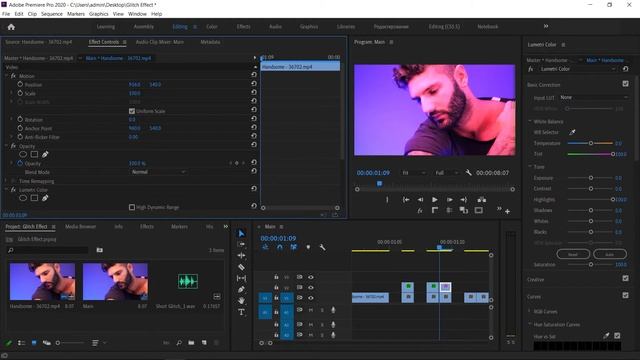This screenshot has height=360, width=640.
Task: Open the Input LUT dropdown
Action: pyautogui.click(x=594, y=98)
